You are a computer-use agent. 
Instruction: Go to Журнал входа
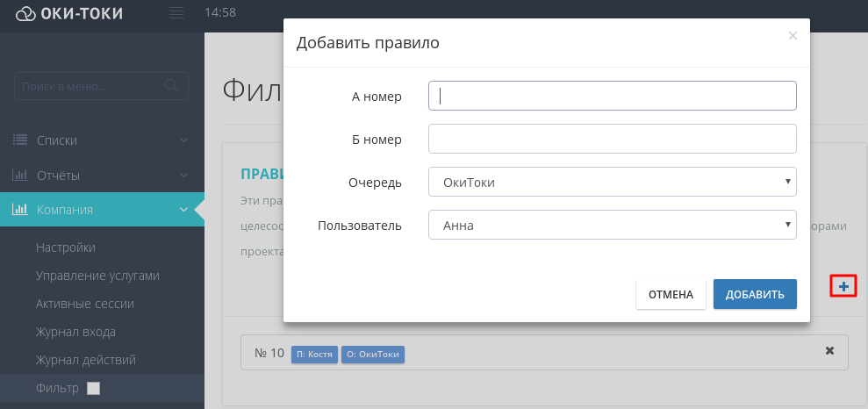[x=75, y=332]
